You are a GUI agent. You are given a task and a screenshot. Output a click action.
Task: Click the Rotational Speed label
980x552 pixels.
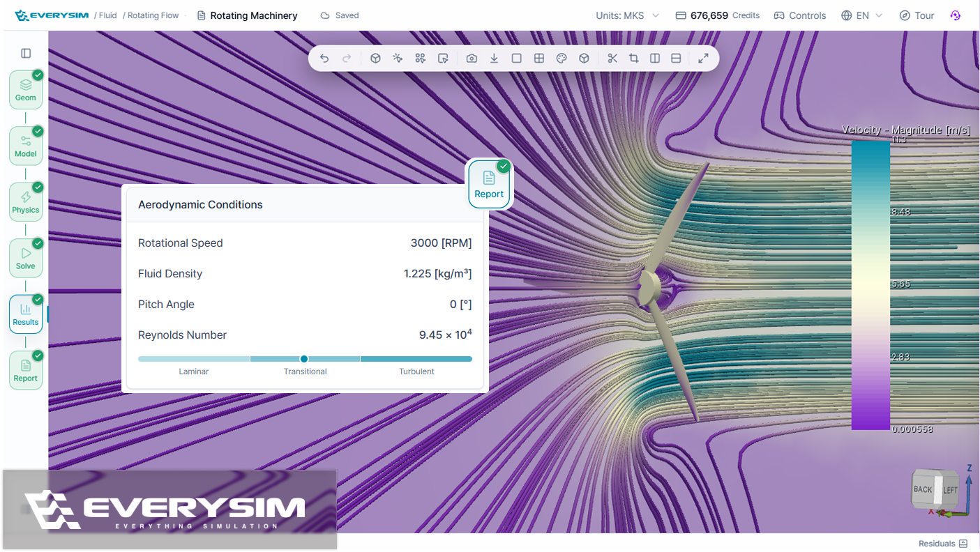[x=181, y=243]
